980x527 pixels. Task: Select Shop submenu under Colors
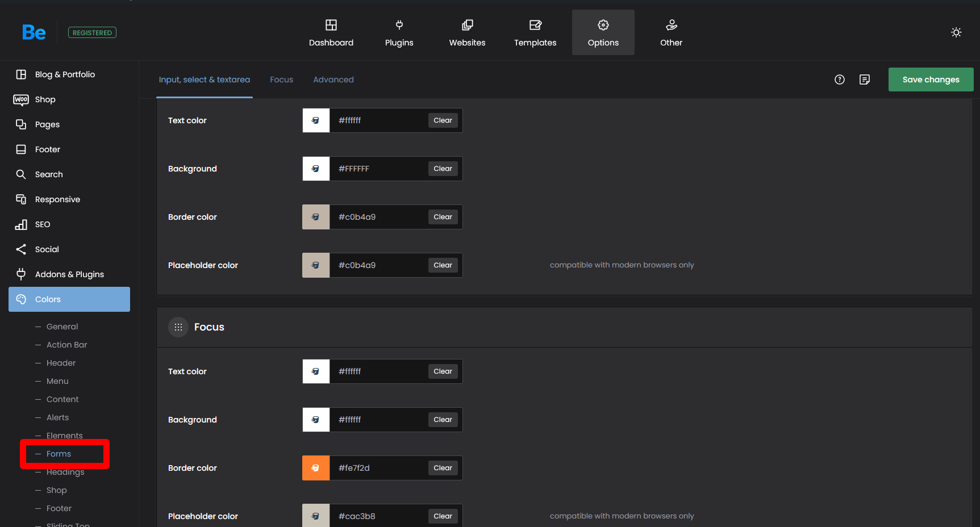[56, 490]
